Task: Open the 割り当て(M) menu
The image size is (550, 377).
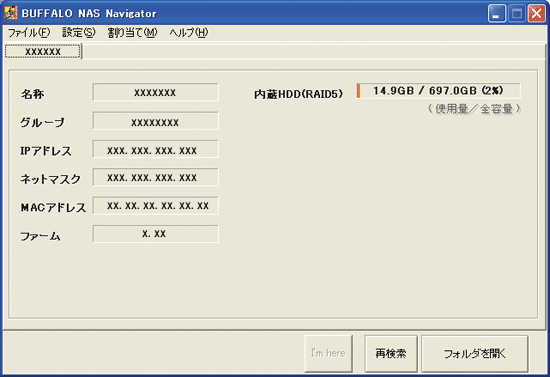Action: [x=133, y=33]
